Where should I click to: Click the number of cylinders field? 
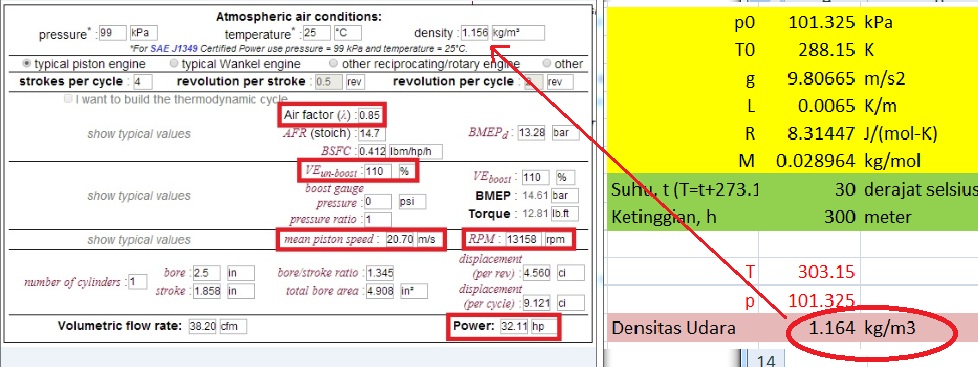click(138, 281)
